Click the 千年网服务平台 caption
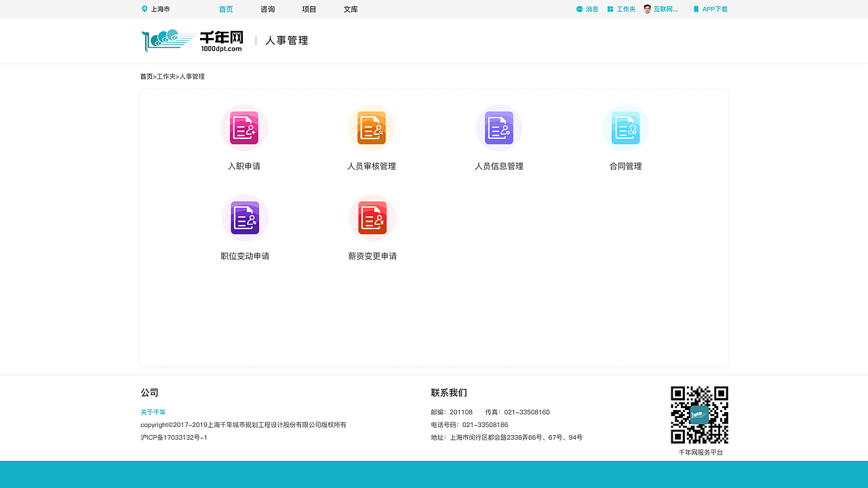This screenshot has width=868, height=488. coord(701,452)
